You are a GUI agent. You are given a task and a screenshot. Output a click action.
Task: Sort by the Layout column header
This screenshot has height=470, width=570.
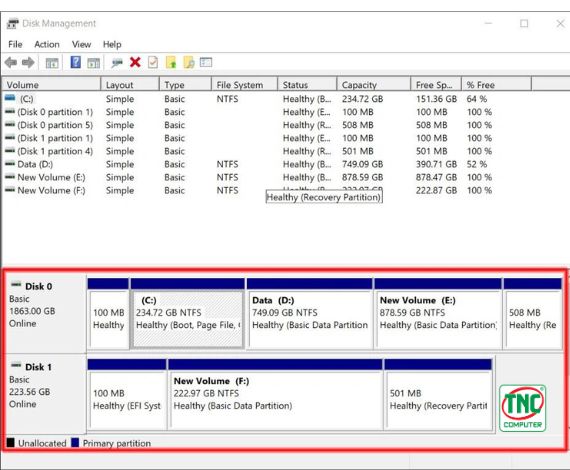130,85
